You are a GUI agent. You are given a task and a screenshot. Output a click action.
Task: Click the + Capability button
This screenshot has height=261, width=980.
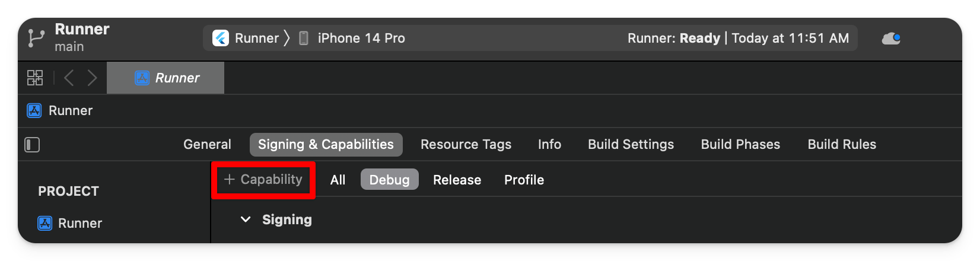pyautogui.click(x=263, y=179)
